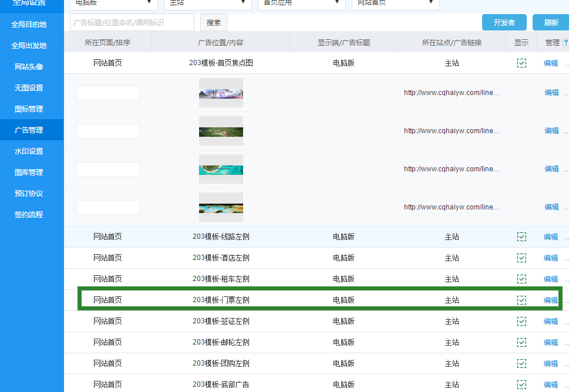Go to 水印设置 in sidebar
Viewport: 569px width, 392px height.
29,151
